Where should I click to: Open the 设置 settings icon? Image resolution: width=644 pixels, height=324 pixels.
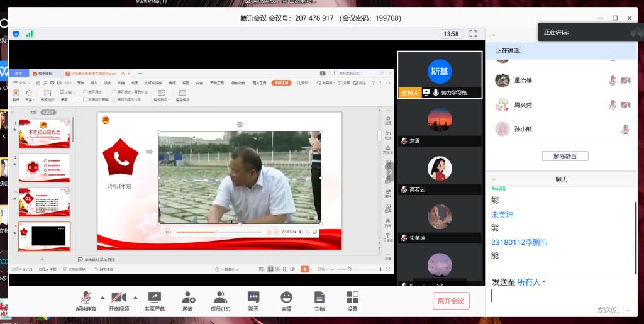coord(352,298)
